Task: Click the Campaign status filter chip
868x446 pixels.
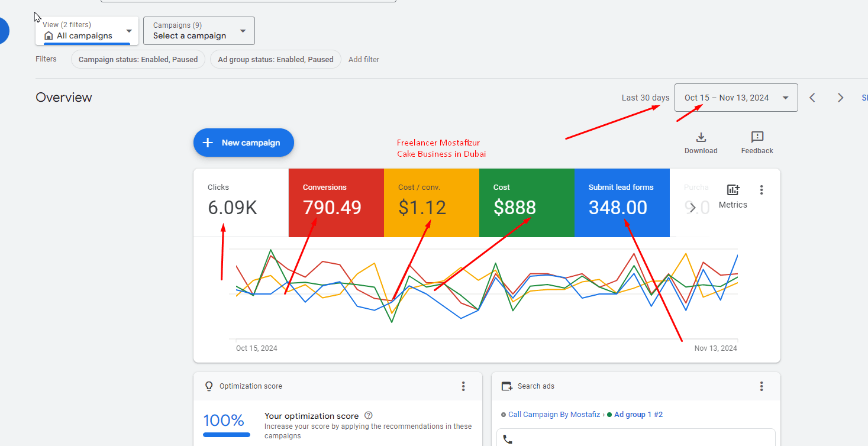Action: pyautogui.click(x=138, y=59)
